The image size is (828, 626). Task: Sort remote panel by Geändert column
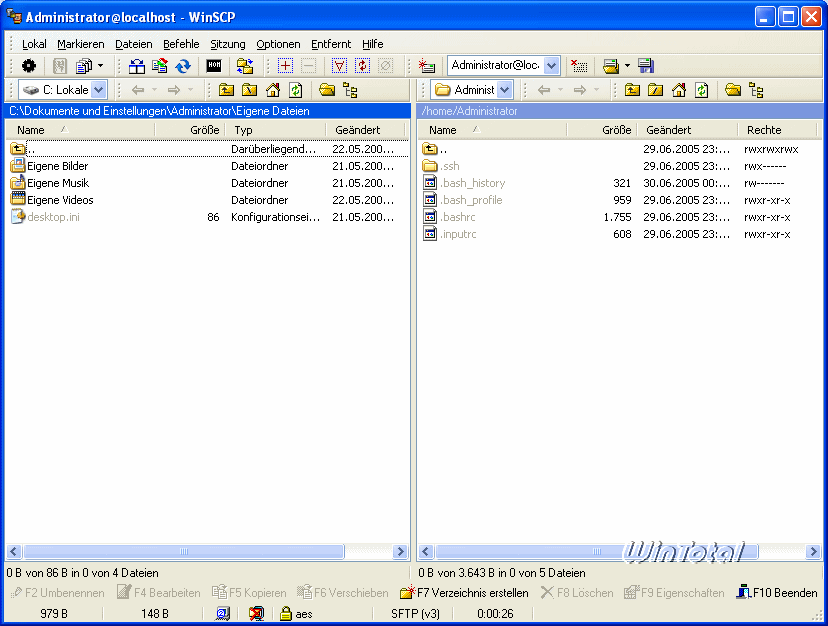688,130
